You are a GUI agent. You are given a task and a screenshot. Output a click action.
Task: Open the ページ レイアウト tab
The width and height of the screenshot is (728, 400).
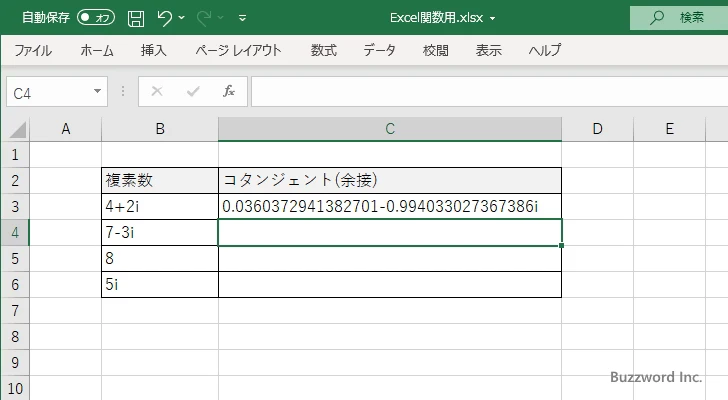(x=238, y=50)
